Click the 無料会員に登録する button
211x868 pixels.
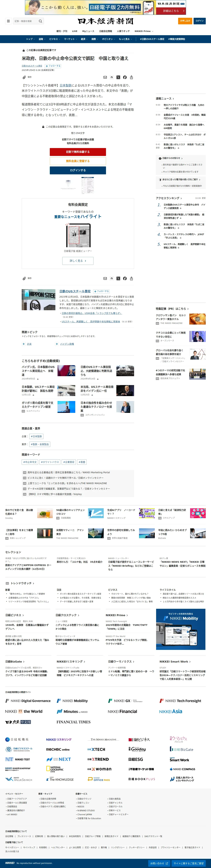pos(78,161)
